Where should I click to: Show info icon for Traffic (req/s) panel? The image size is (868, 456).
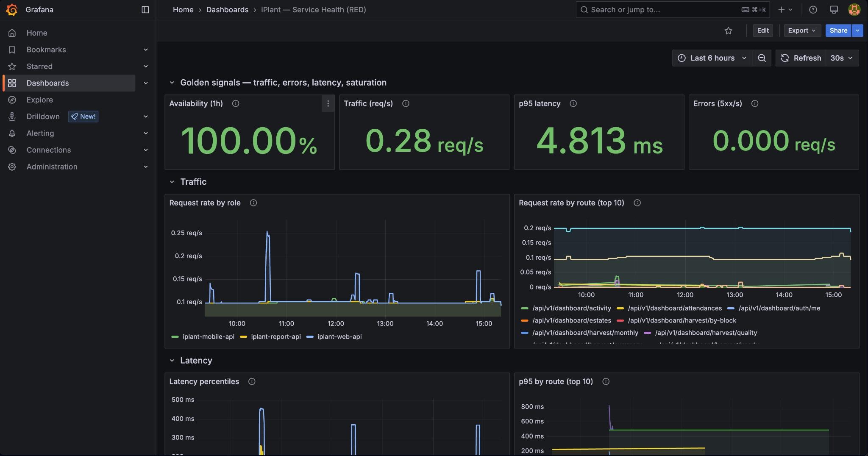406,103
